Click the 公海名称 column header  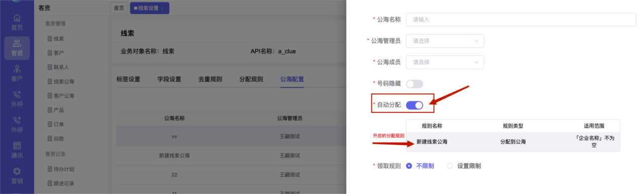pyautogui.click(x=175, y=118)
